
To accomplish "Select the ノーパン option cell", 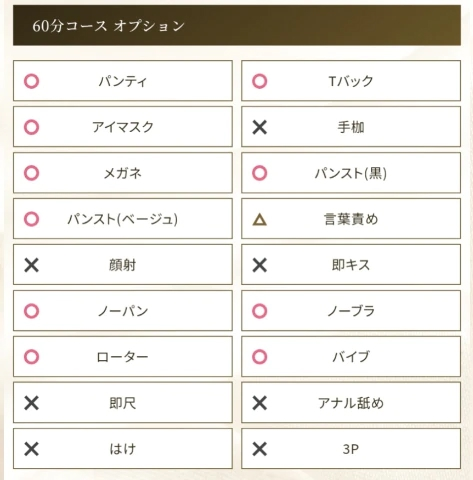I will pyautogui.click(x=123, y=311).
